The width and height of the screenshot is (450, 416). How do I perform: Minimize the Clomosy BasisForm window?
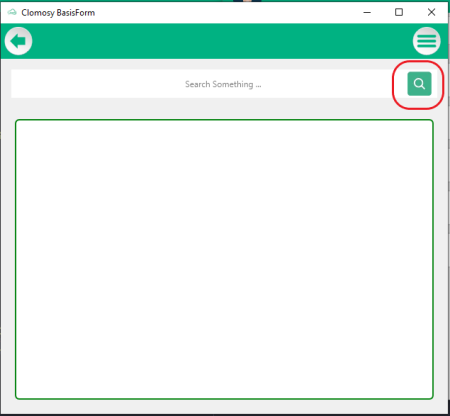pos(367,12)
